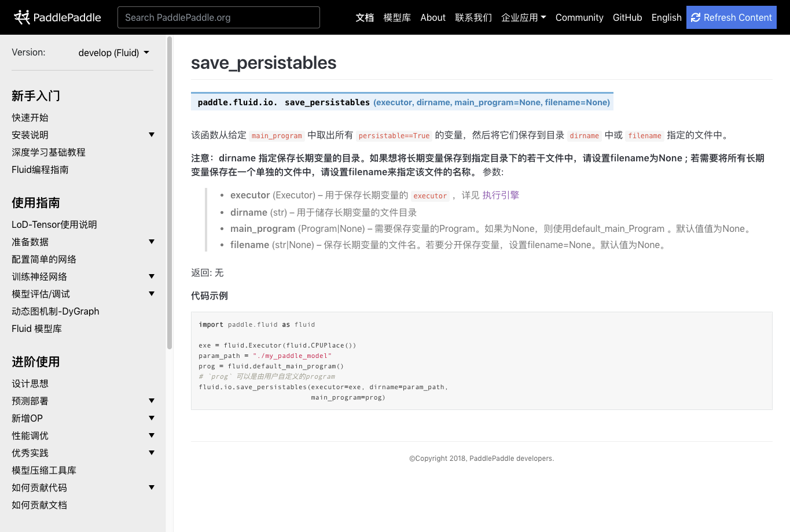Expand the 新增OP section arrow

click(x=152, y=418)
